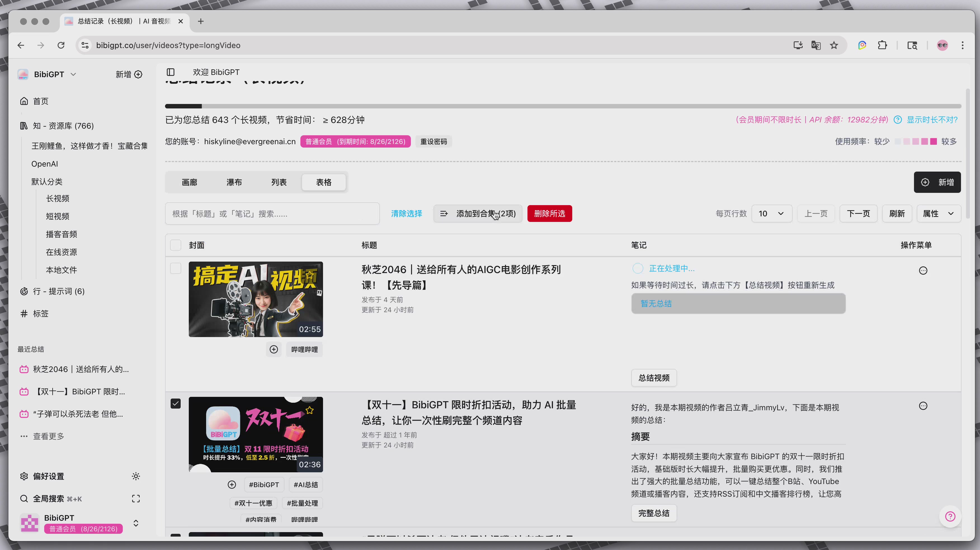
Task: Toggle the select-all header checkbox
Action: point(175,245)
